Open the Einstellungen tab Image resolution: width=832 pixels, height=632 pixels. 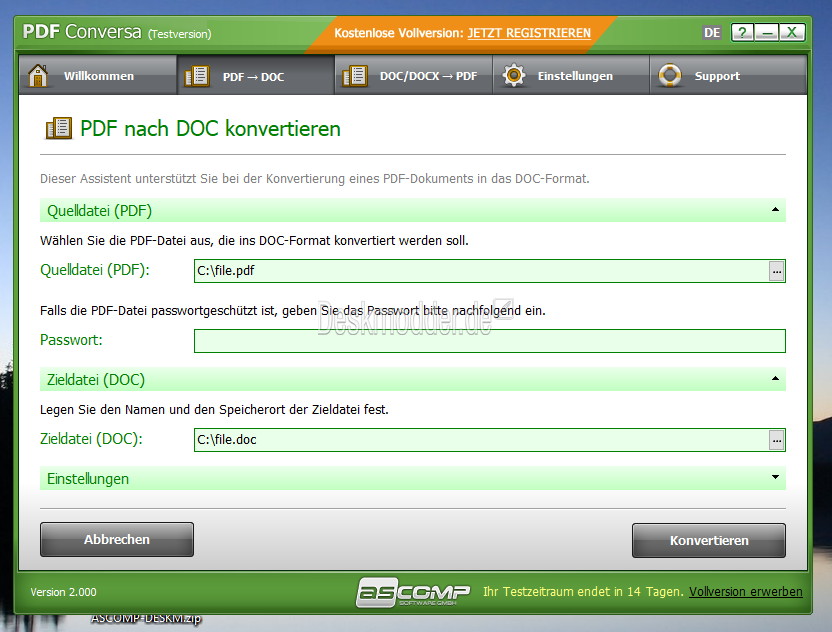[x=571, y=75]
